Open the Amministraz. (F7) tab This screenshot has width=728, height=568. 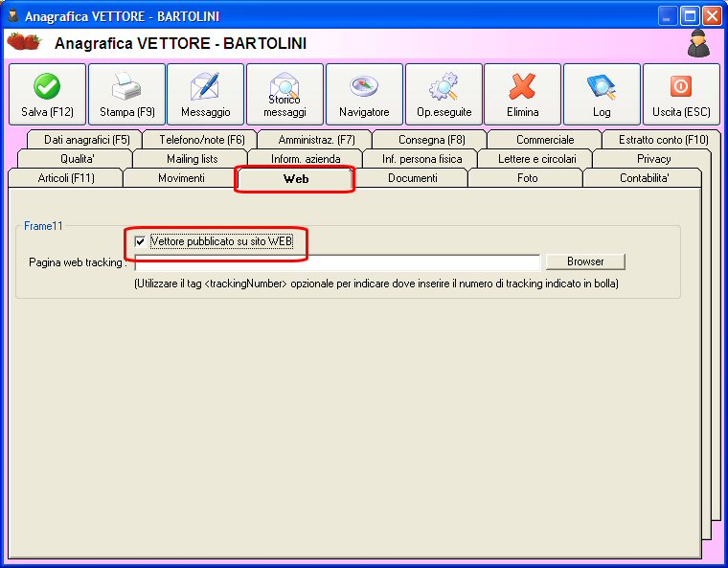(317, 140)
